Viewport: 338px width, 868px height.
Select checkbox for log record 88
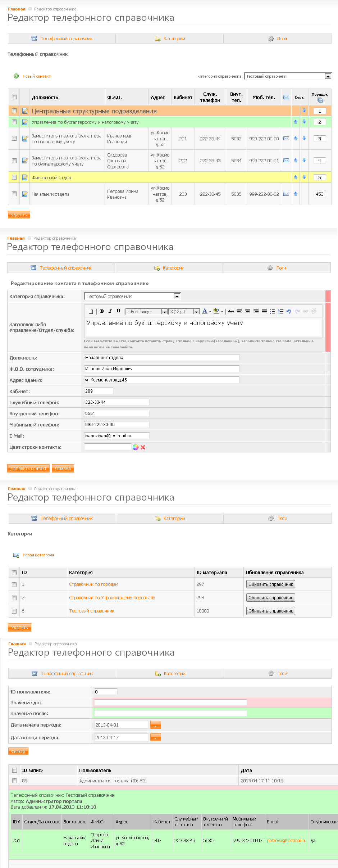click(15, 781)
